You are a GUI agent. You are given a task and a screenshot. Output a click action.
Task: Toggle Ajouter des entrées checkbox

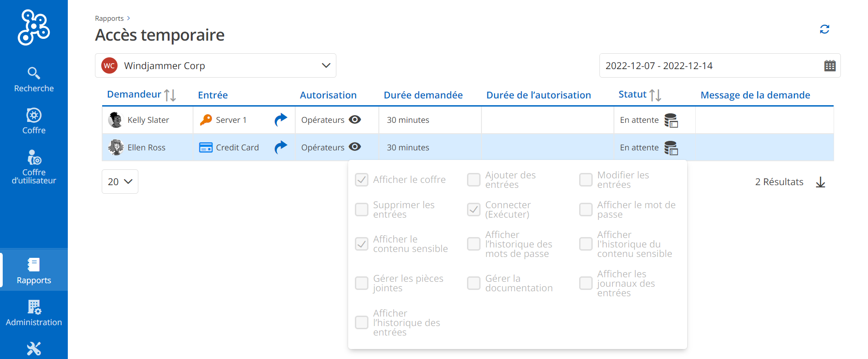click(474, 180)
